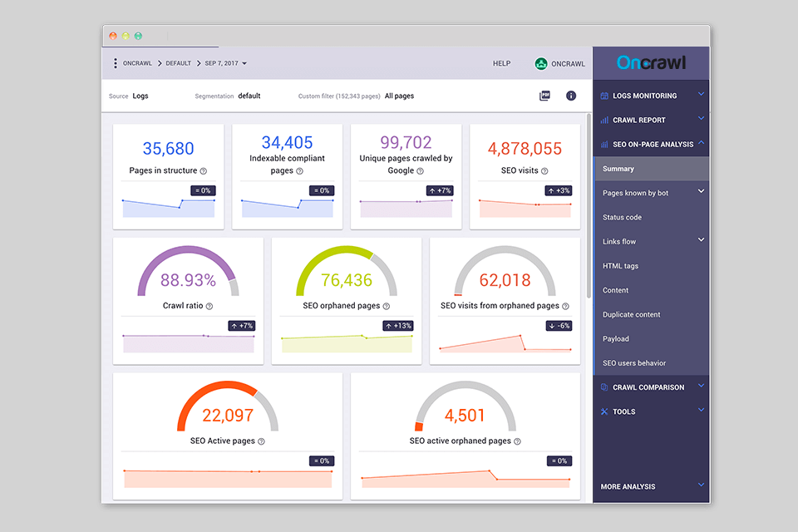
Task: Open help tooltip for SEO Active pages
Action: [x=261, y=441]
